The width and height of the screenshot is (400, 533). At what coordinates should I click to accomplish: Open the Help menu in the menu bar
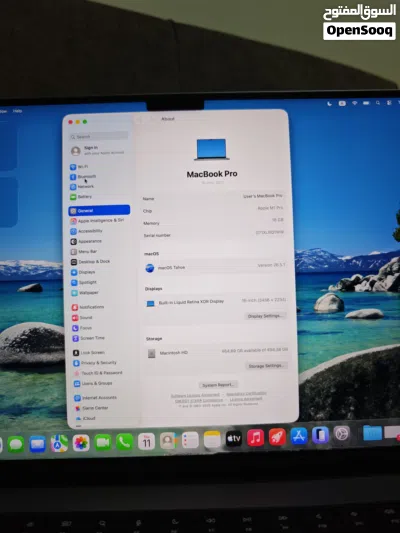tap(17, 111)
